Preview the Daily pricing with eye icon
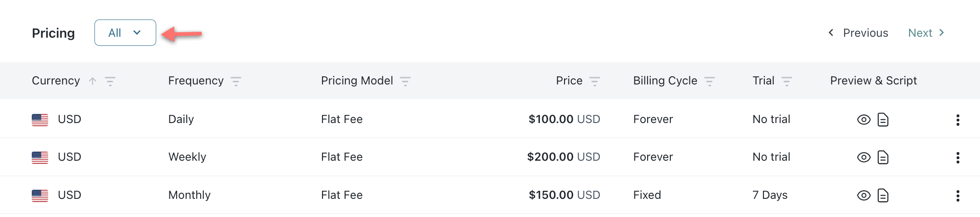980x217 pixels. 863,119
